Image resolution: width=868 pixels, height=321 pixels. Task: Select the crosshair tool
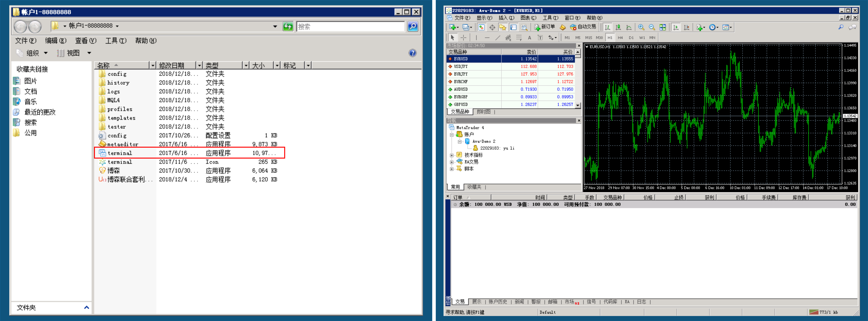pos(464,38)
